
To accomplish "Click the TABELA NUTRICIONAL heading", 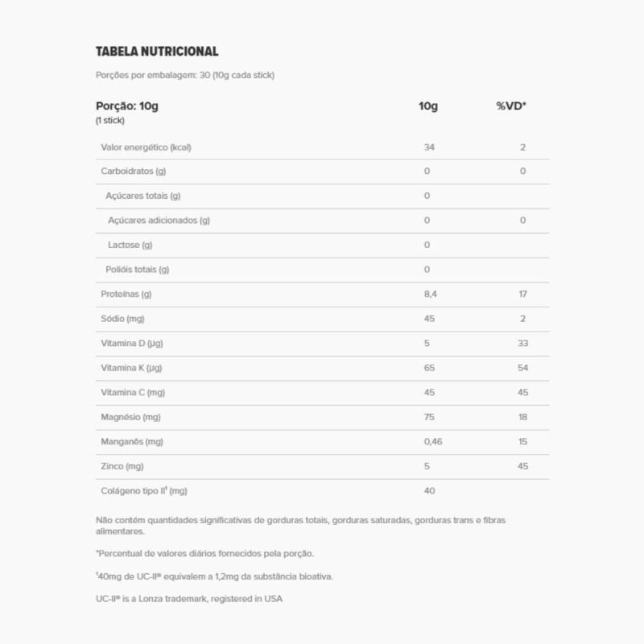I will pos(157,52).
